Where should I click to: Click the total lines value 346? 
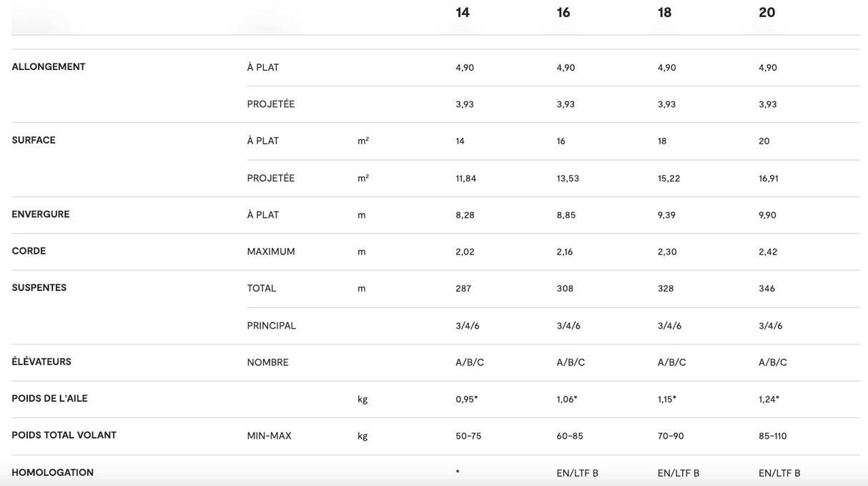[x=766, y=289]
